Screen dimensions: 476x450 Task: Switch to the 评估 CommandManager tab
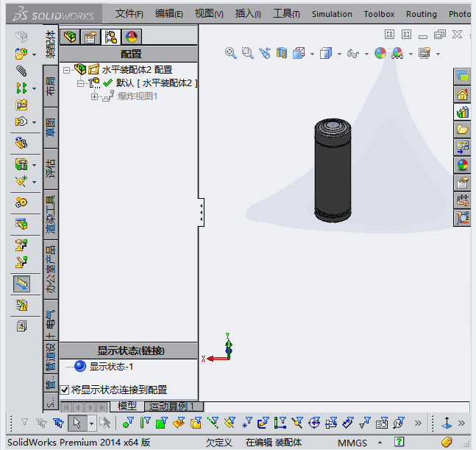[50, 169]
